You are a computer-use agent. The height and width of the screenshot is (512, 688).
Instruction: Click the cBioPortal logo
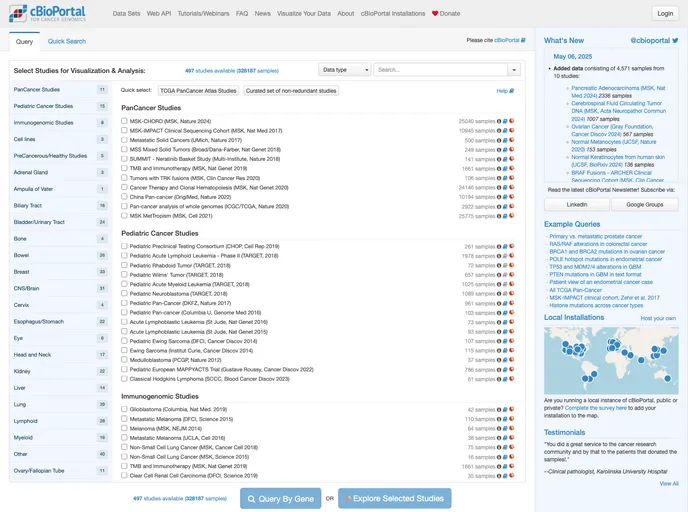pyautogui.click(x=47, y=13)
